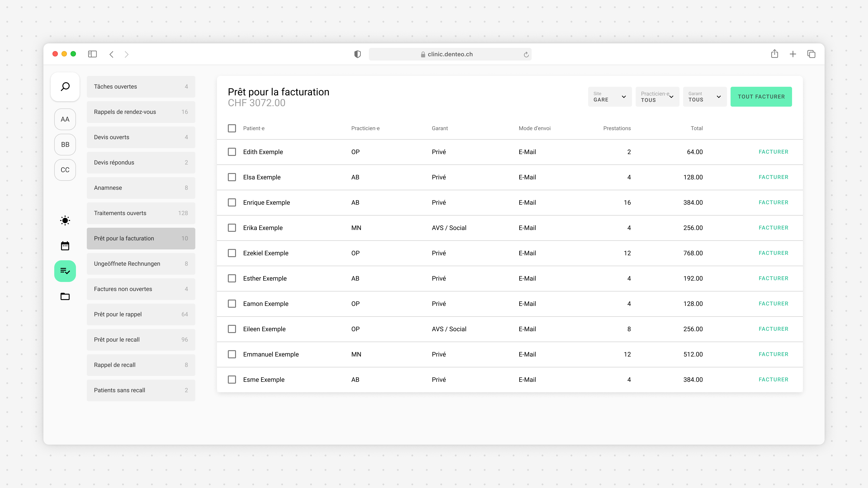Open the Practicien·e filter dropdown

point(657,97)
